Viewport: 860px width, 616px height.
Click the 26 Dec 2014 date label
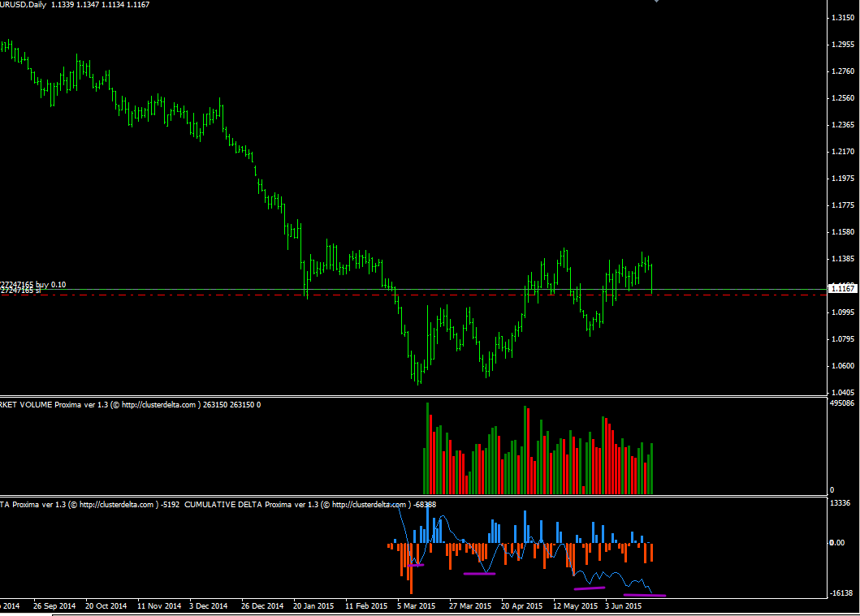[x=262, y=606]
